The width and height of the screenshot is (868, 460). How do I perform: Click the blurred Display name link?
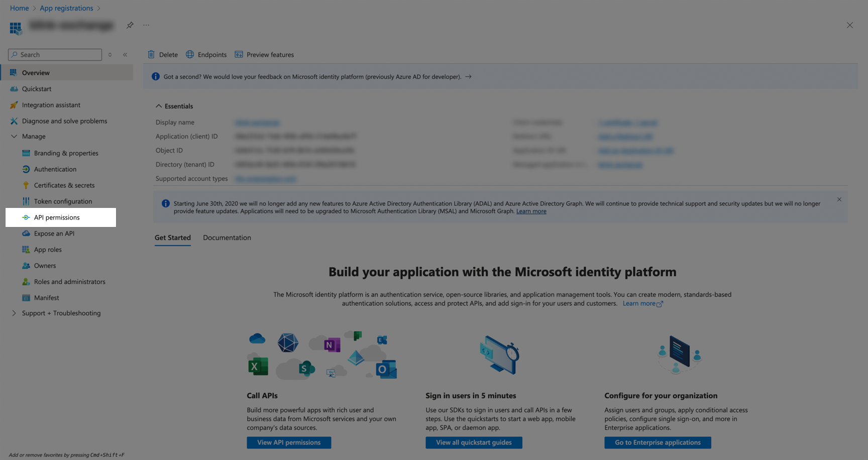[x=257, y=123]
